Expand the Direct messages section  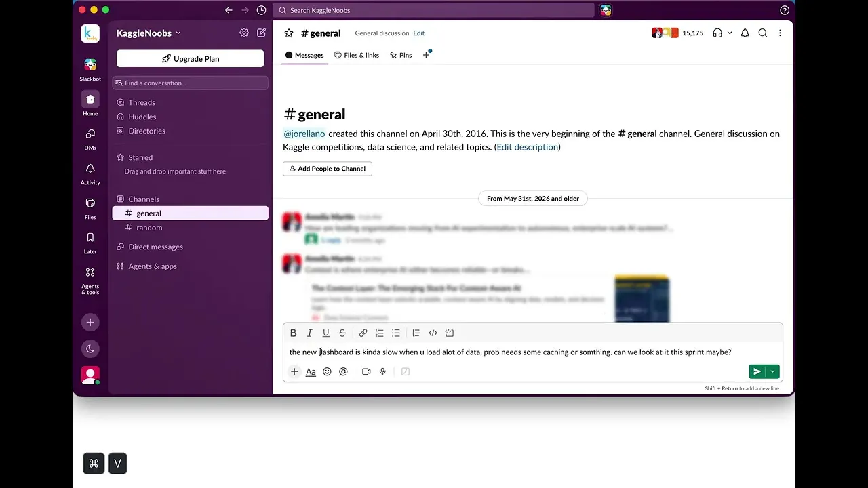(155, 247)
